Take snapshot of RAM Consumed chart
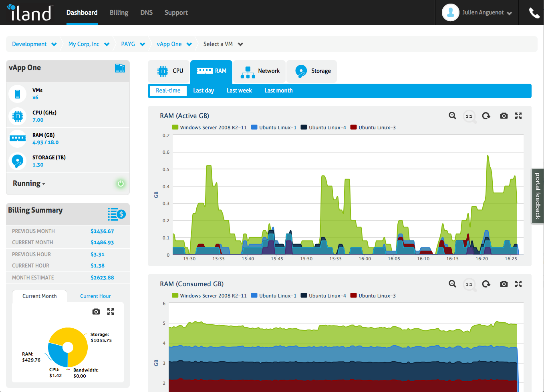The image size is (544, 392). pyautogui.click(x=504, y=284)
